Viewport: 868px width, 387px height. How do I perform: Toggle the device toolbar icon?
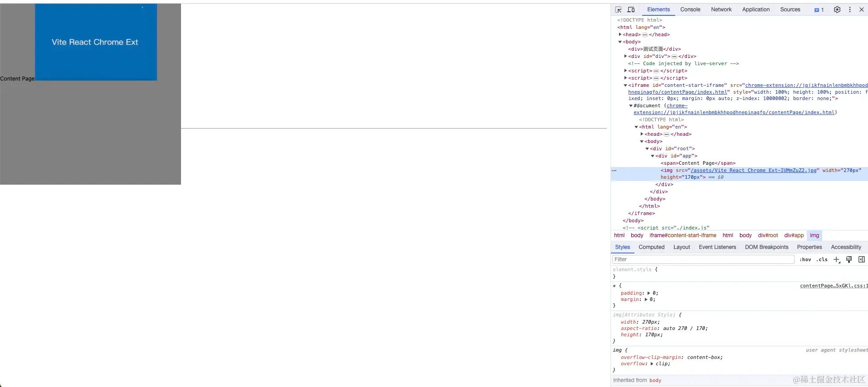point(631,10)
